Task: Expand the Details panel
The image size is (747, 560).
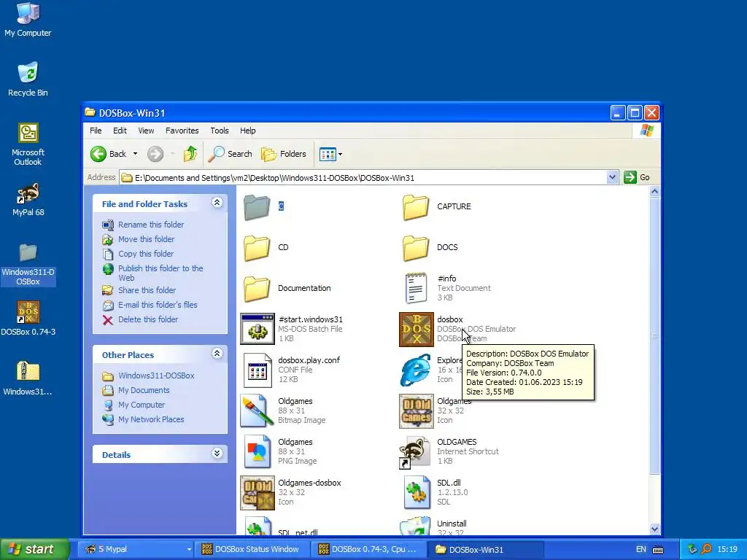Action: pyautogui.click(x=217, y=454)
